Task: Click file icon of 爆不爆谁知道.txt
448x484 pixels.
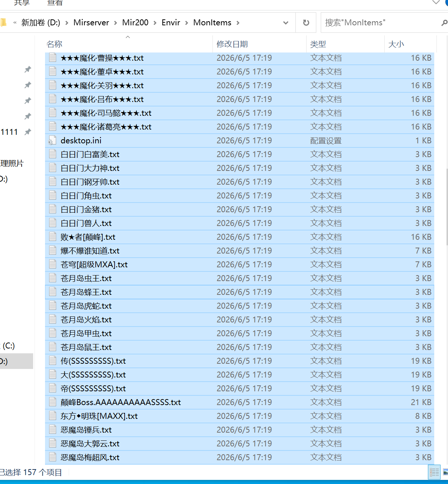Action: [53, 251]
